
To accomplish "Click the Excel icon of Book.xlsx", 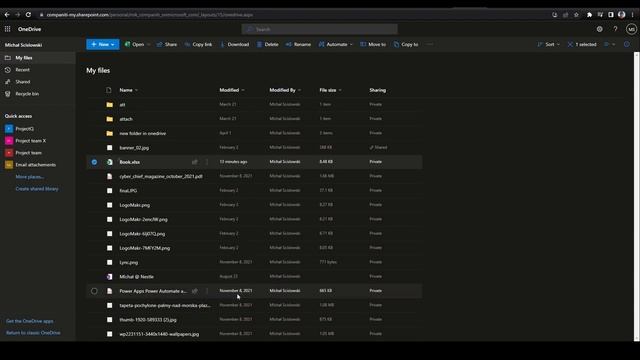I will pyautogui.click(x=109, y=162).
